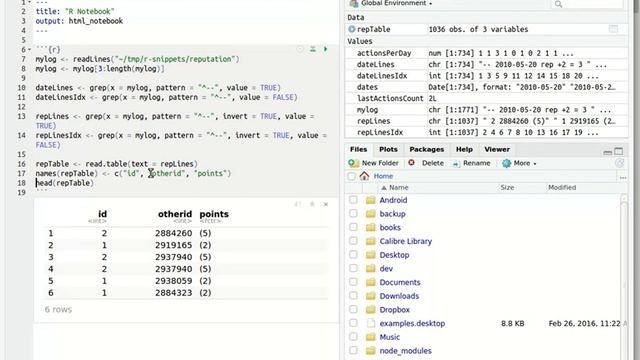This screenshot has height=360, width=640.
Task: Toggle the select-all checkbox beside Home
Action: (351, 176)
